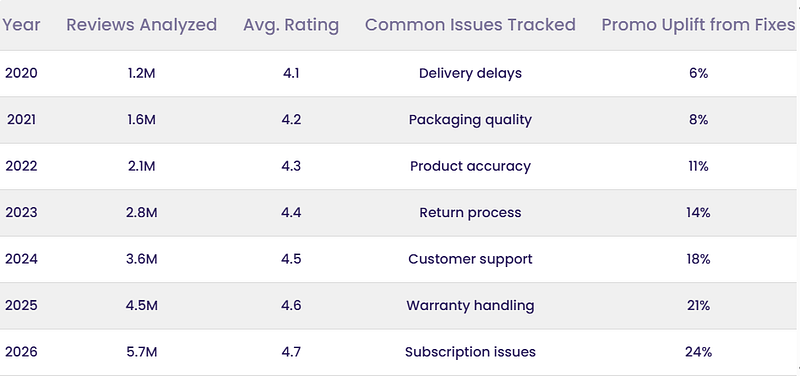Viewport: 800px width, 376px height.
Task: Select the 2020 year cell
Action: [x=21, y=73]
